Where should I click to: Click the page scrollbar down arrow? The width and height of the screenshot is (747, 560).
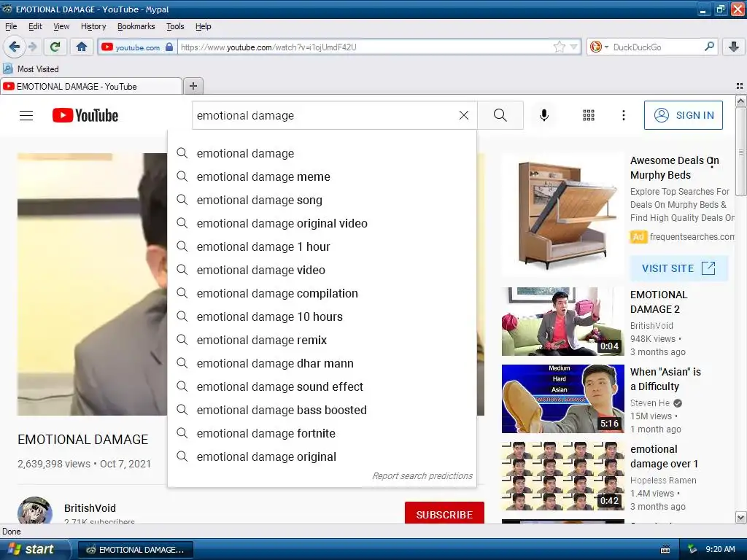click(x=740, y=518)
